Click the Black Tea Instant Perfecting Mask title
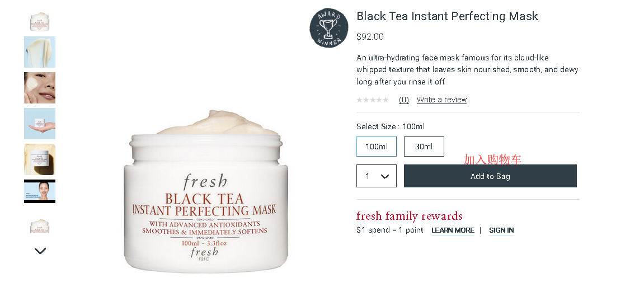This screenshot has width=644, height=283. pos(447,16)
